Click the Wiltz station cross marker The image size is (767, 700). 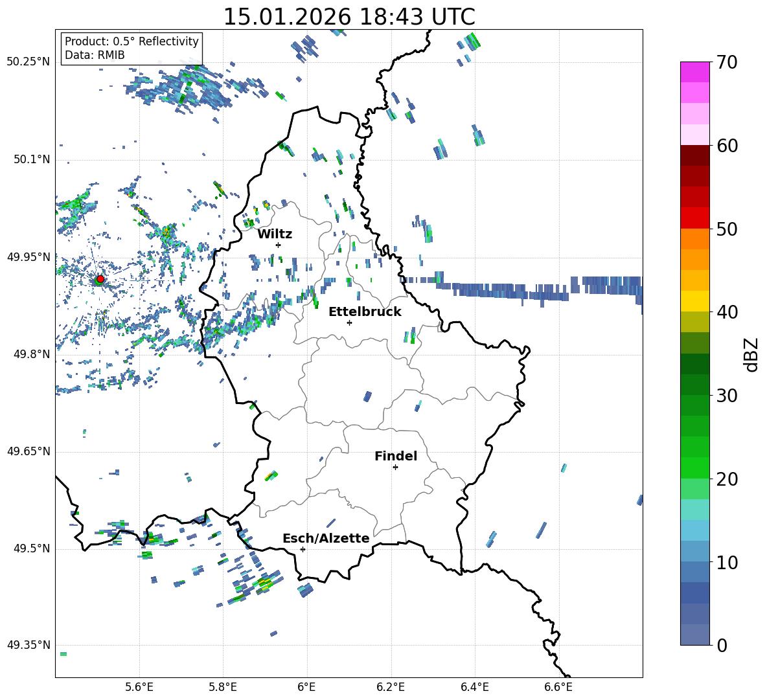pos(278,245)
